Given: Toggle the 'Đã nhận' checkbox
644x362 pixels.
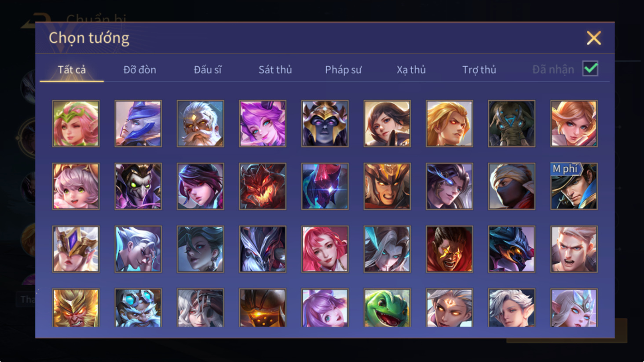Looking at the screenshot, I should [590, 69].
